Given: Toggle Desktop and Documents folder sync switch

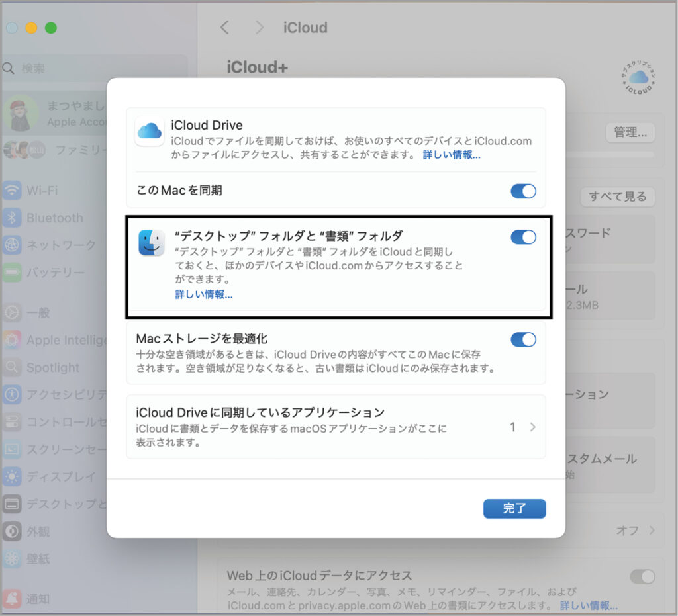Looking at the screenshot, I should pos(523,237).
